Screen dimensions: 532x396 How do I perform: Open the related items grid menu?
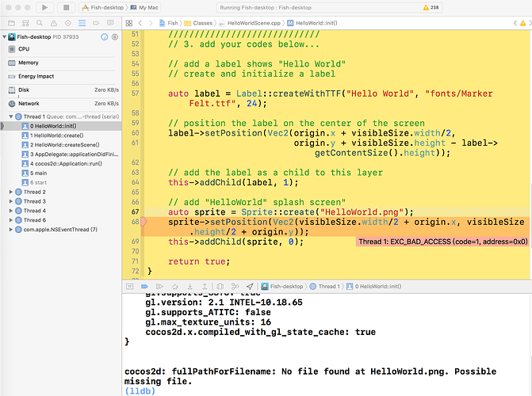click(x=129, y=23)
